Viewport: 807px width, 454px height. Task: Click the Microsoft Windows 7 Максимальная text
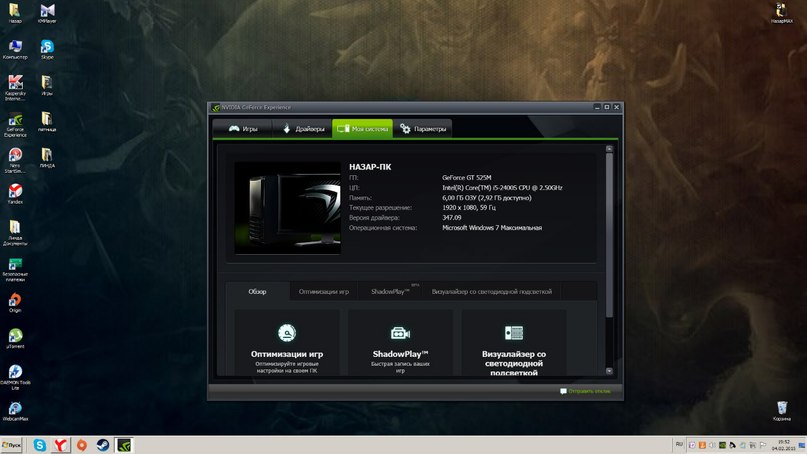[x=492, y=228]
